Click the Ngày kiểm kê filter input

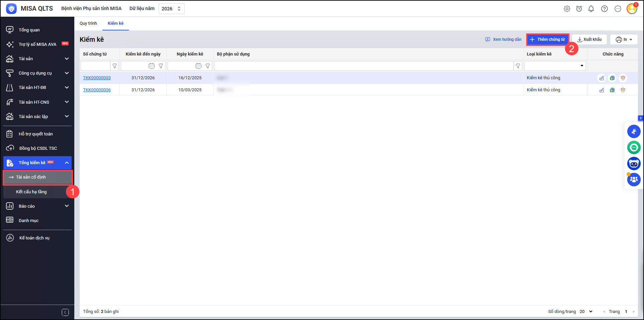tap(181, 66)
